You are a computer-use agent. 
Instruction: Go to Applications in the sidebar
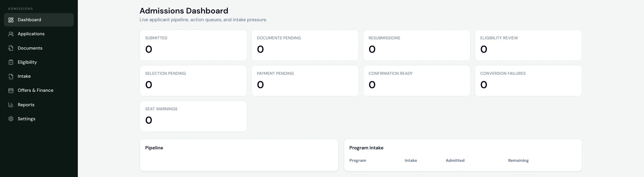(x=39, y=34)
